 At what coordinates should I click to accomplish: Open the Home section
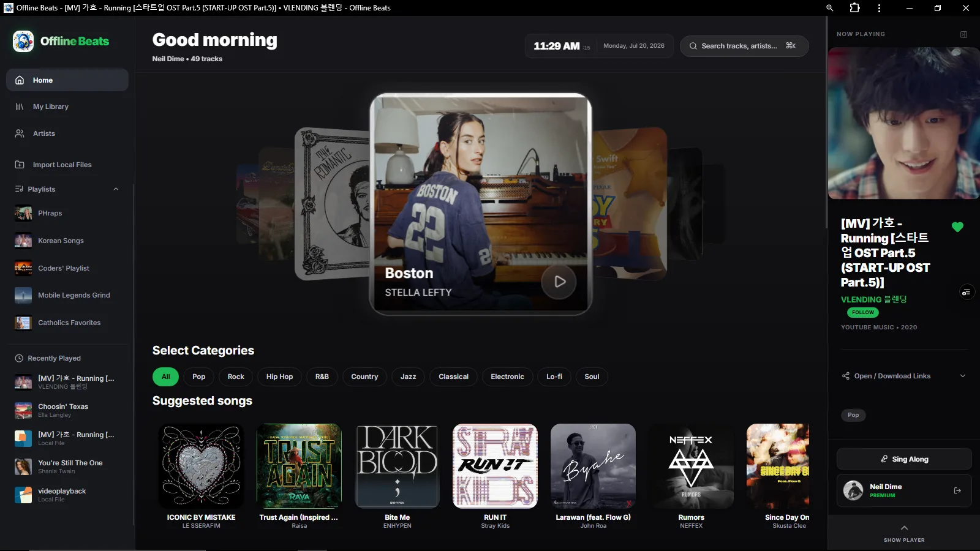click(67, 80)
